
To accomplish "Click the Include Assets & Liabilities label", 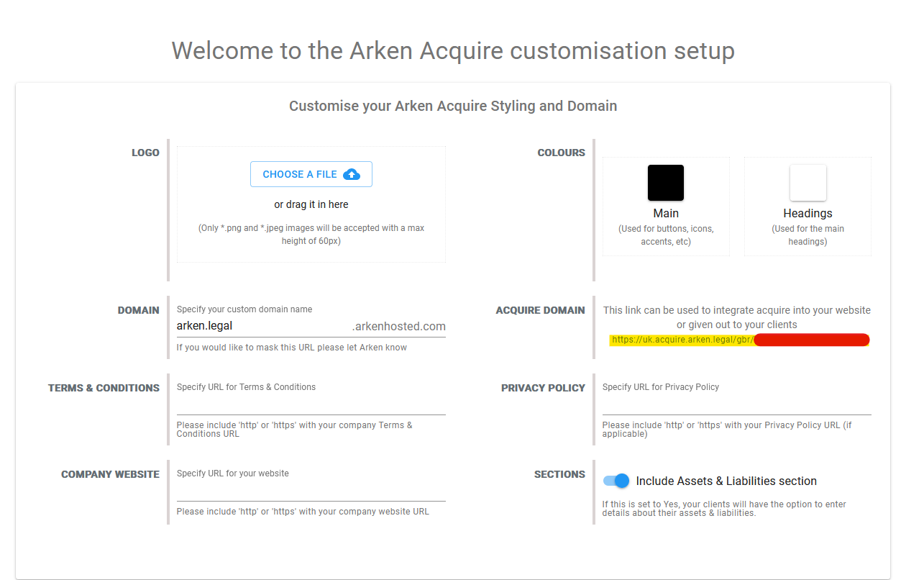I will pyautogui.click(x=726, y=481).
